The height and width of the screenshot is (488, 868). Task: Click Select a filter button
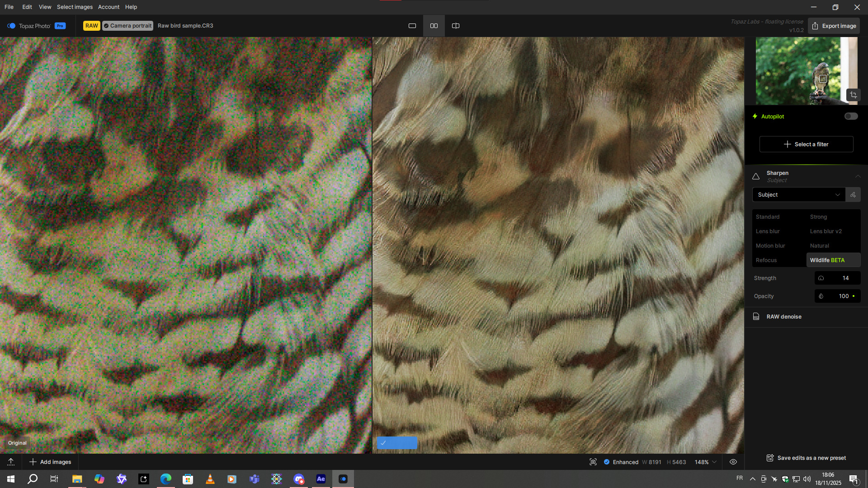[x=806, y=144]
